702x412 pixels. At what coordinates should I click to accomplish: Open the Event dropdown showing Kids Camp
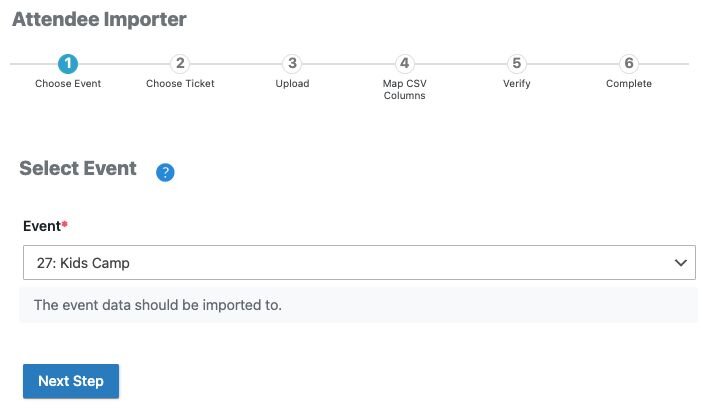click(x=359, y=262)
